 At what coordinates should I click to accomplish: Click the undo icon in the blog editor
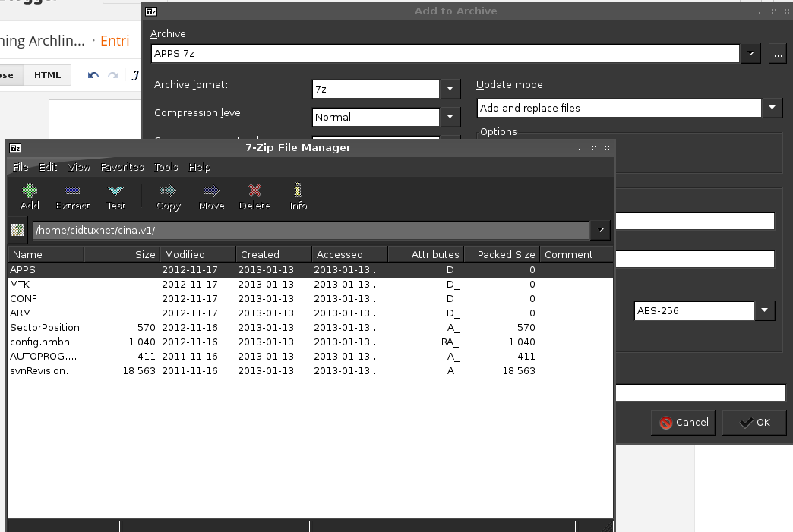(93, 75)
